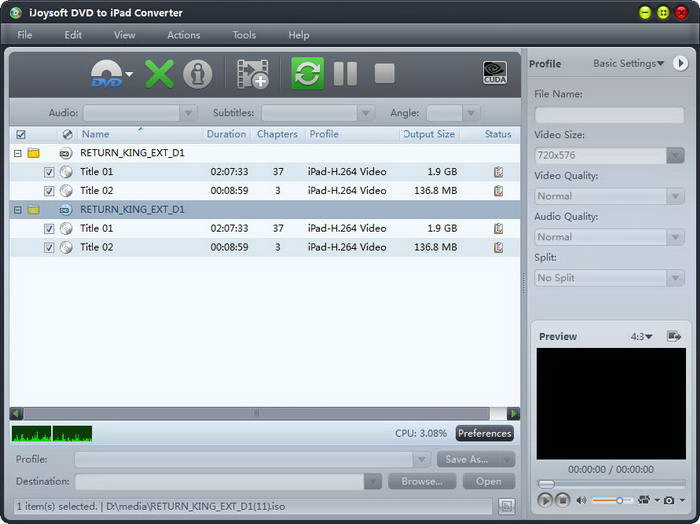Viewport: 700px width, 524px height.
Task: Click the camera snapshot icon in preview
Action: tap(669, 500)
